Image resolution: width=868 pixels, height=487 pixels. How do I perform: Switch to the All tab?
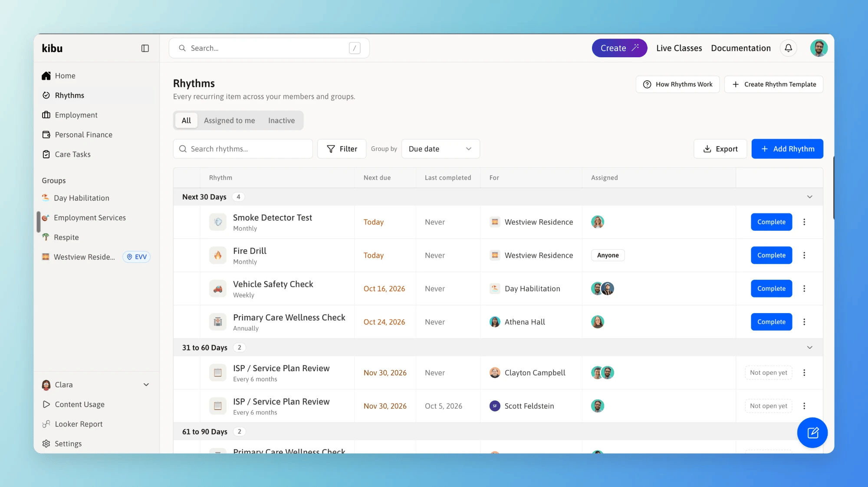click(186, 121)
